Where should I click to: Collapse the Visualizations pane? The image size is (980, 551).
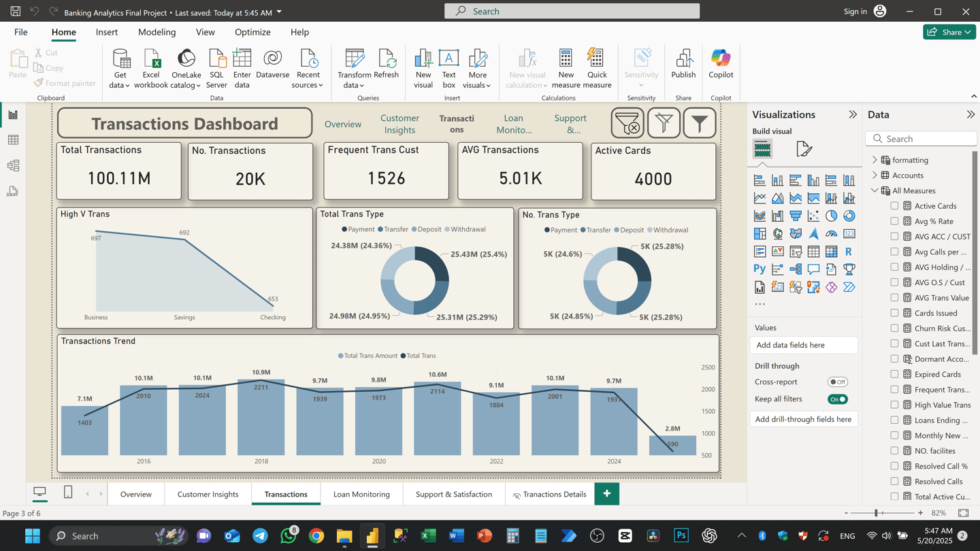[853, 115]
